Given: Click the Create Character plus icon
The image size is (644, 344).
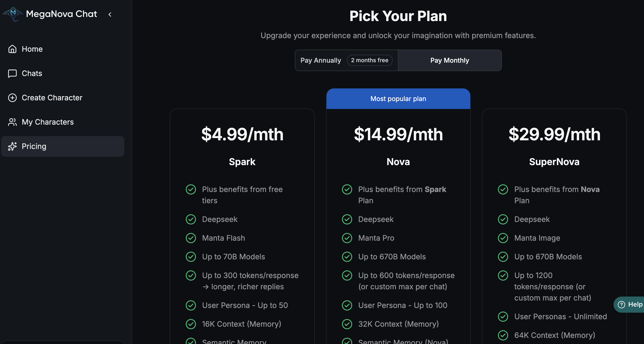Looking at the screenshot, I should coord(12,98).
